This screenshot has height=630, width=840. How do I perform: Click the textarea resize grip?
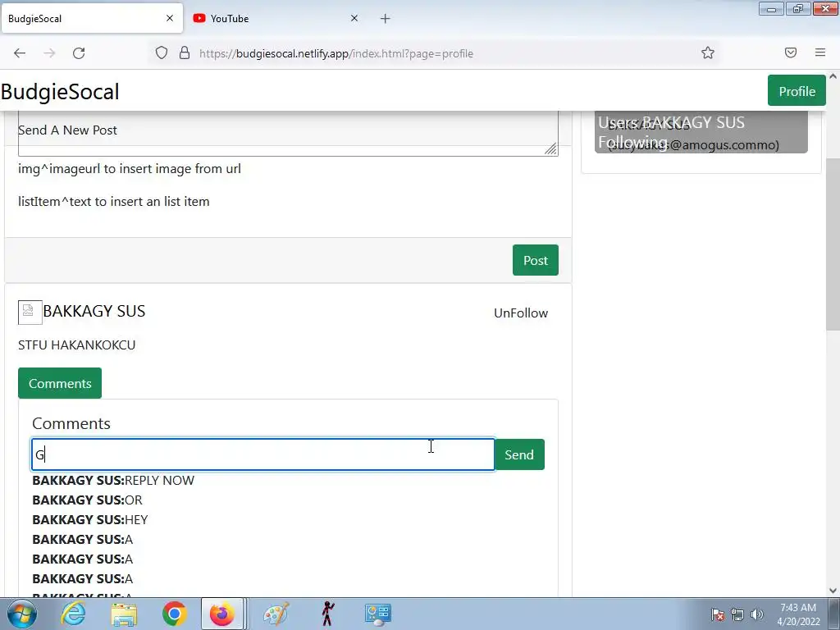[x=551, y=149]
